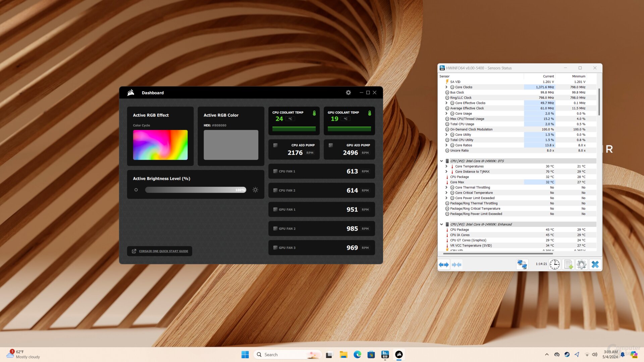Expand Core Critical Temperature row
The image size is (644, 362).
pos(446,193)
